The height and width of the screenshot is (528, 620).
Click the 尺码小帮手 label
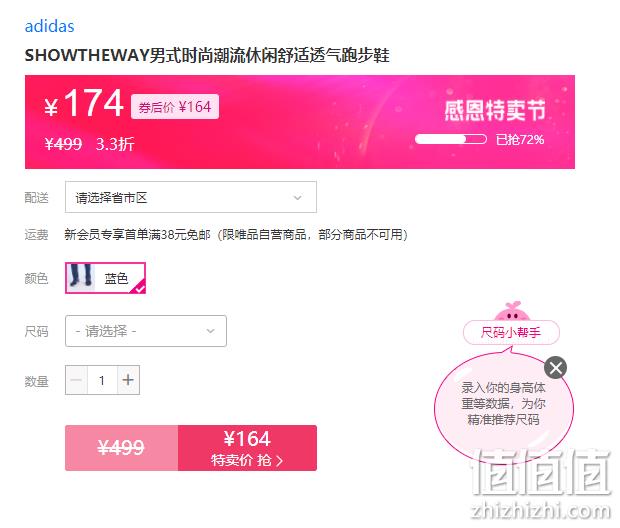(511, 332)
